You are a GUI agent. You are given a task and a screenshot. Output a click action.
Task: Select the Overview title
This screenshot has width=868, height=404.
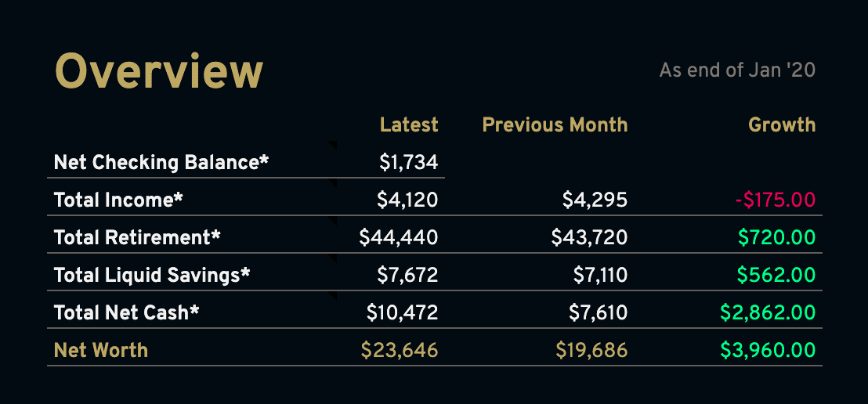tap(159, 72)
